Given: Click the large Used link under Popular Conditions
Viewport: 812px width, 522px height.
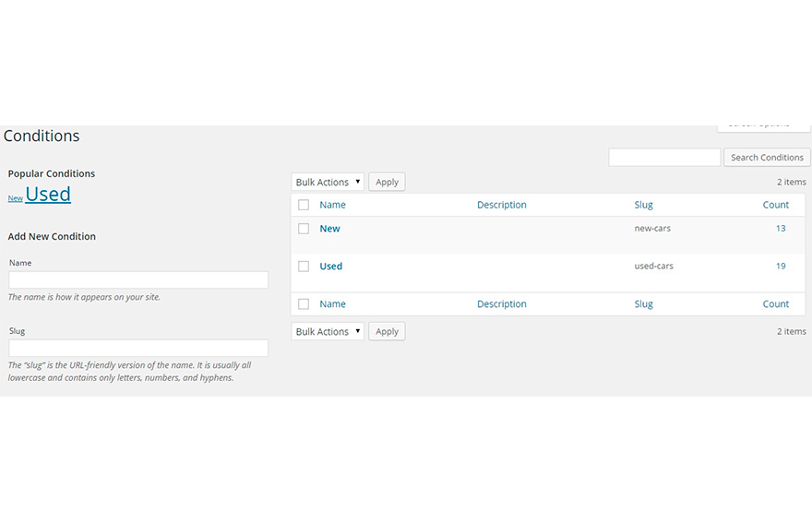Looking at the screenshot, I should 48,195.
